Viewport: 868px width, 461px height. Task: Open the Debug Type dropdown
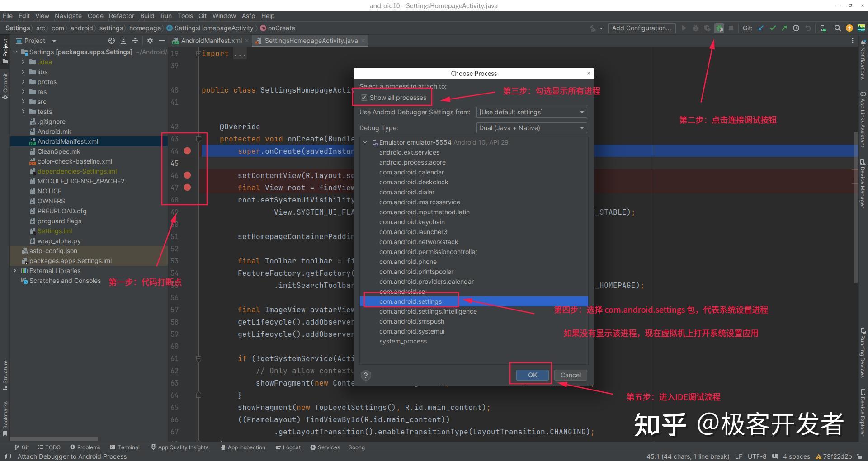point(532,128)
